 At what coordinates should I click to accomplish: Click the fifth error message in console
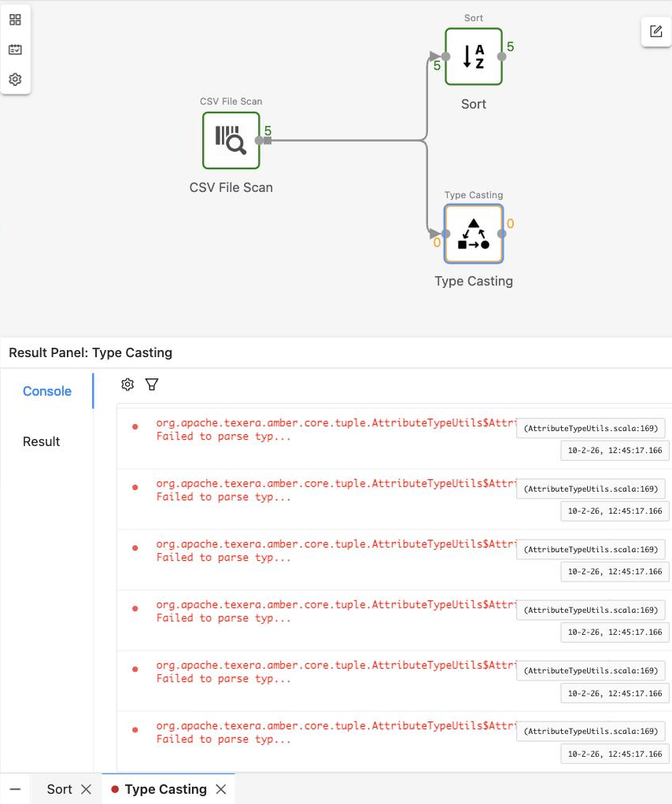(336, 672)
